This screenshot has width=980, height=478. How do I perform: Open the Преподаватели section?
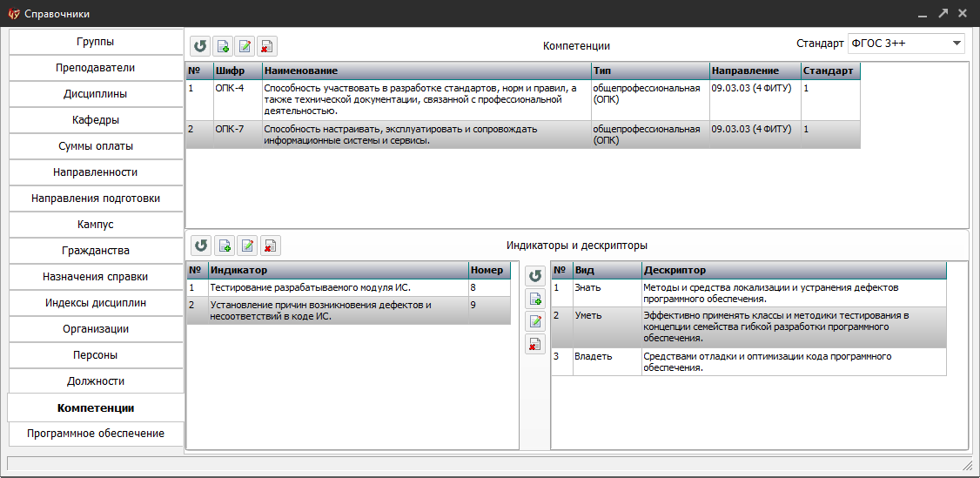coord(96,68)
